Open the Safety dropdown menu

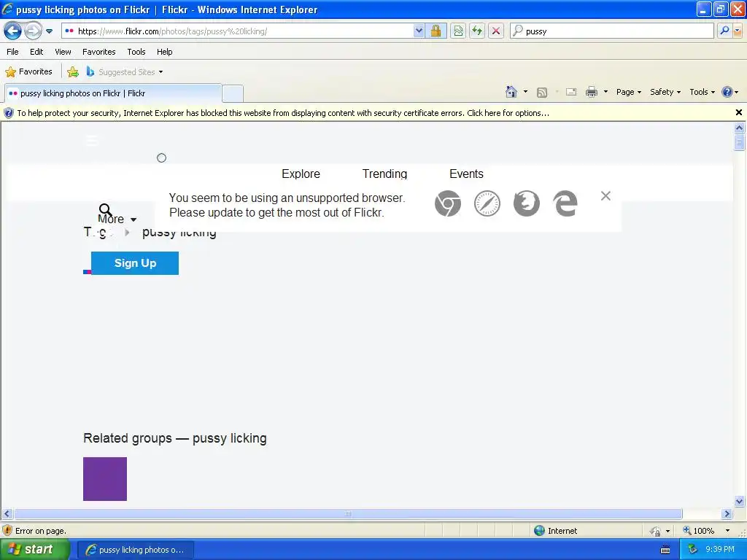[x=665, y=92]
